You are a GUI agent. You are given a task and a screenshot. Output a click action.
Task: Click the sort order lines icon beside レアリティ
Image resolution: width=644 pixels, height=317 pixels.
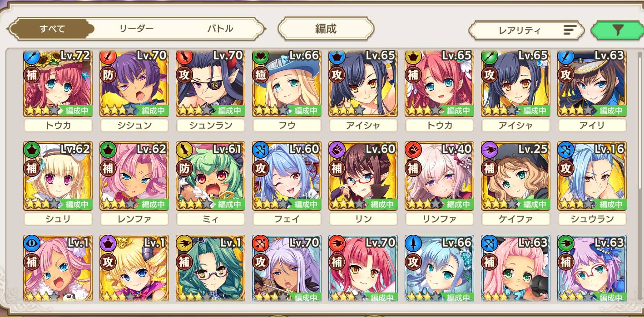pos(570,30)
